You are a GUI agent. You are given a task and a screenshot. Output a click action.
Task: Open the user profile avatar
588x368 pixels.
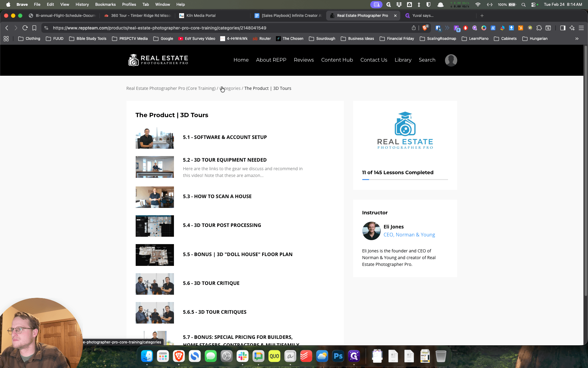(x=451, y=60)
